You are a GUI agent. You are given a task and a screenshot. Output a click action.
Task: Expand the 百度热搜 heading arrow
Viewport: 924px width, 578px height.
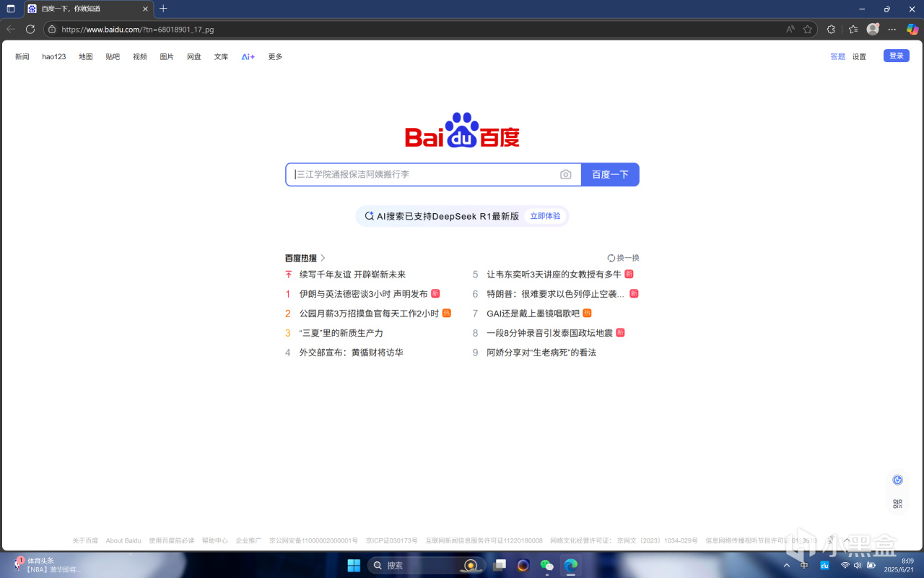[x=323, y=258]
